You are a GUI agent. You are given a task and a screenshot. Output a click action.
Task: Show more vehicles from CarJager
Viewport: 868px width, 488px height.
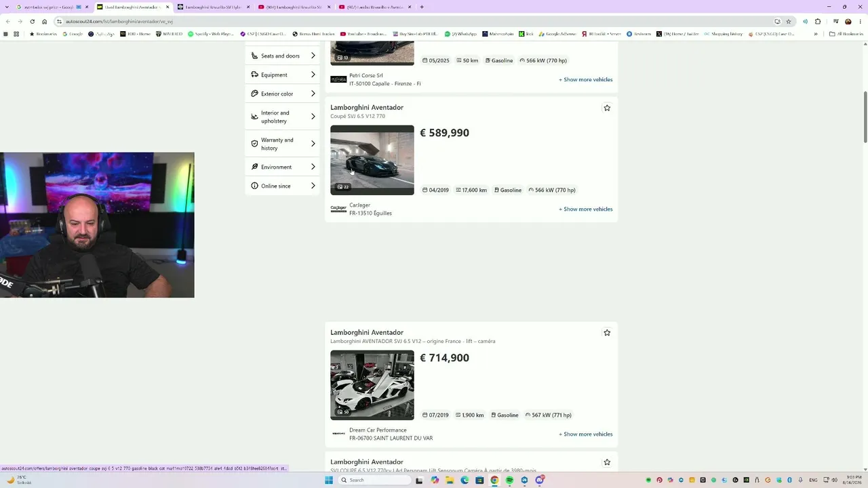(x=585, y=209)
